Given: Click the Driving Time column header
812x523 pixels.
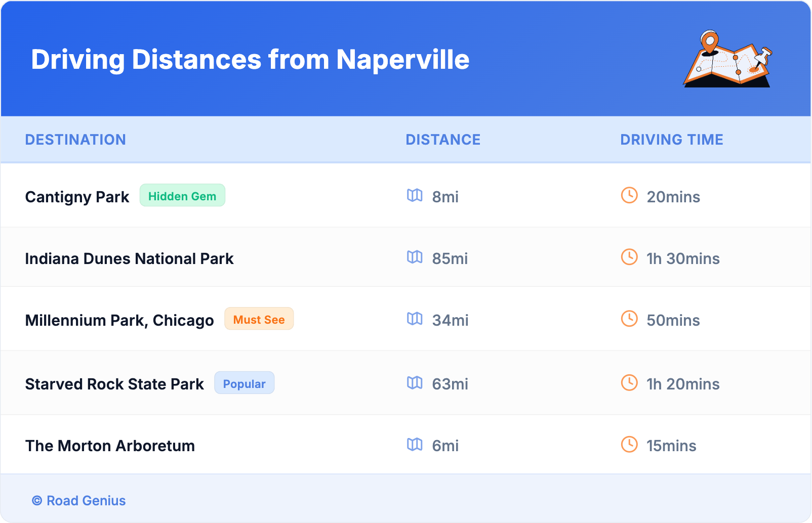Looking at the screenshot, I should point(671,140).
